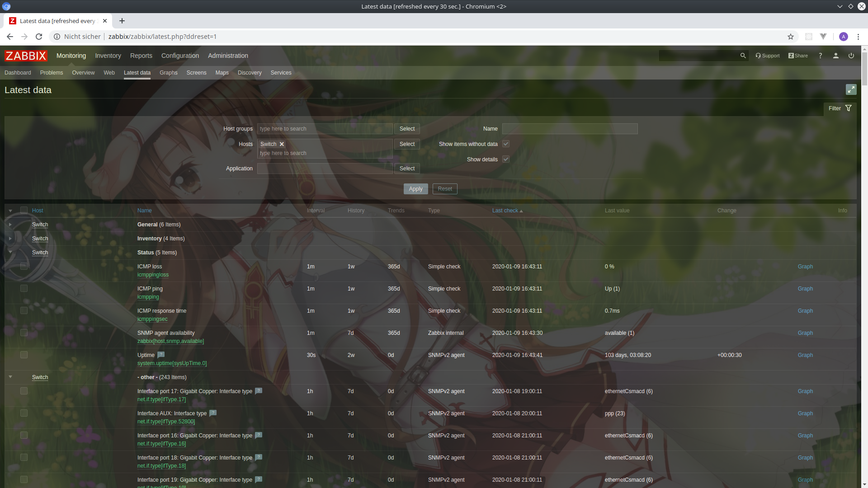Remove the Switch host tag
The image size is (868, 488).
coord(282,144)
